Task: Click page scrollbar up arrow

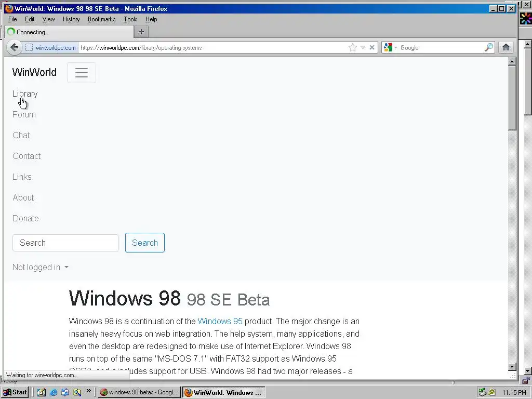Action: click(x=512, y=61)
